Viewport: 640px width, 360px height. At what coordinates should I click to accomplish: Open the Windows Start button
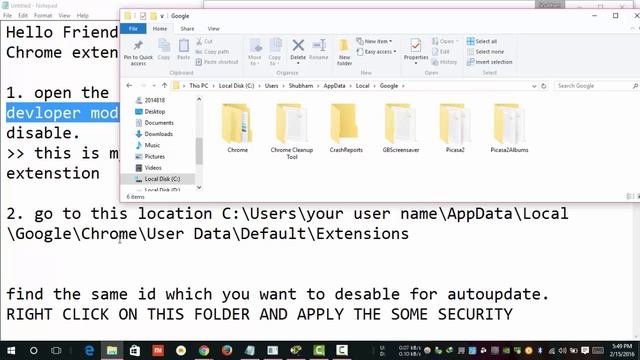[11, 351]
